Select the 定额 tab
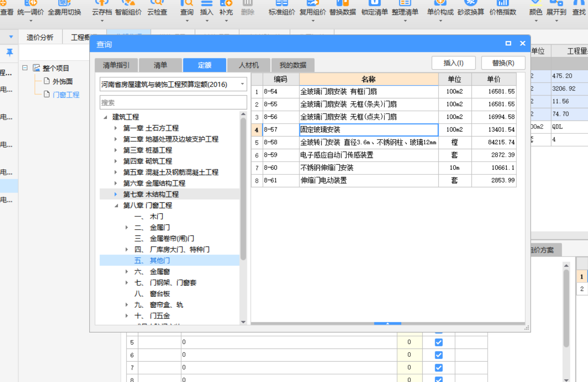Viewport: 588px width, 382px height. point(205,65)
